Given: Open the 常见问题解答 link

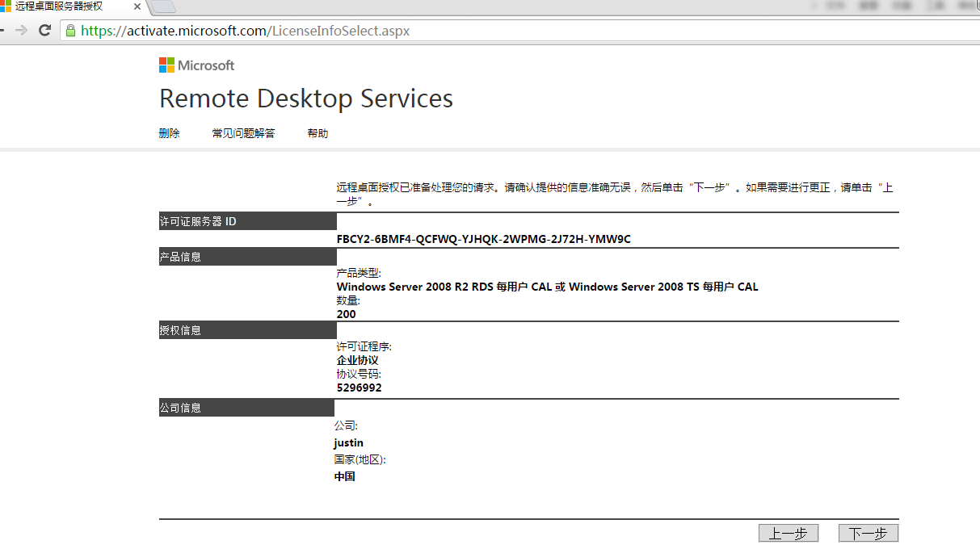Looking at the screenshot, I should coord(243,133).
